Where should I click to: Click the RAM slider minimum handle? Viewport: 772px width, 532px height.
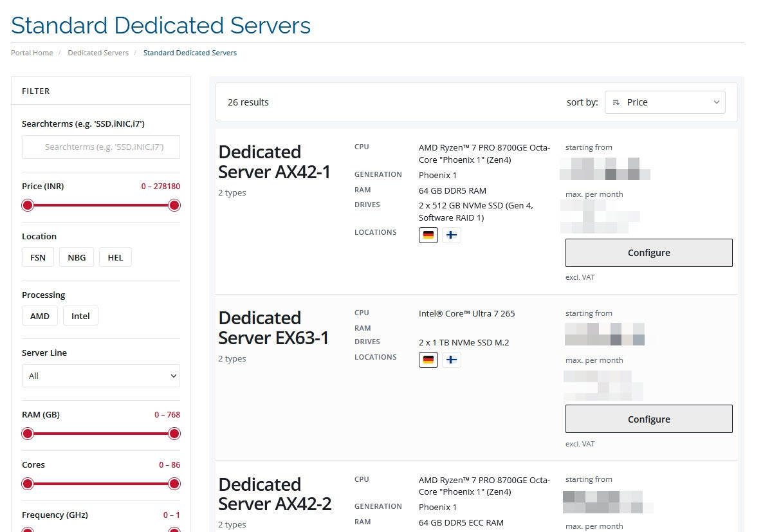(x=28, y=434)
